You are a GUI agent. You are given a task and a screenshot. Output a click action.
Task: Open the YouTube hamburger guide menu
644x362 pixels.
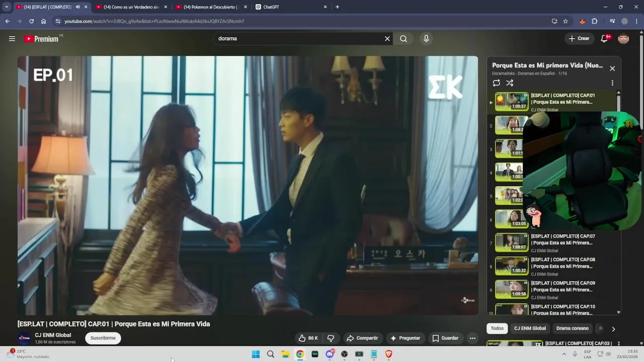pos(12,39)
